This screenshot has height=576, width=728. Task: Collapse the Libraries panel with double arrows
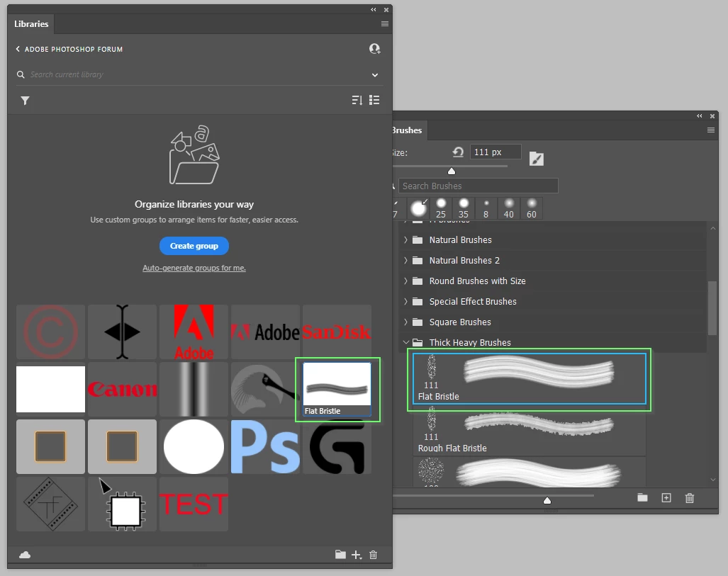pyautogui.click(x=374, y=10)
